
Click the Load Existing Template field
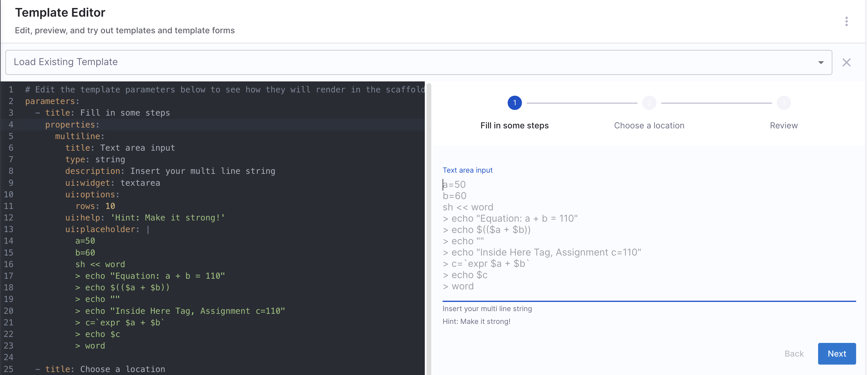point(404,62)
